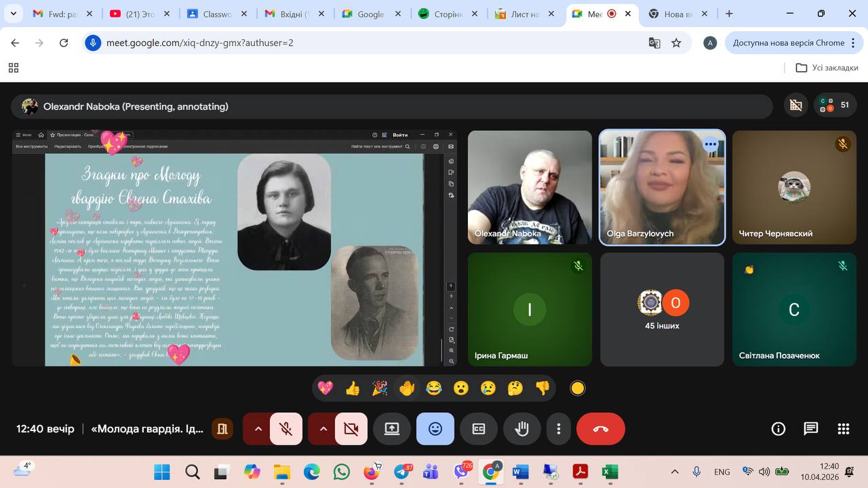
Task: Switch to the Classroom browser tab
Action: [x=210, y=14]
